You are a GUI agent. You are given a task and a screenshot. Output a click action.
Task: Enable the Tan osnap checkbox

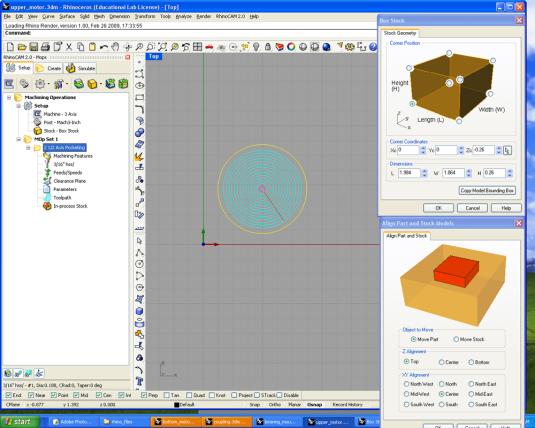pyautogui.click(x=167, y=395)
